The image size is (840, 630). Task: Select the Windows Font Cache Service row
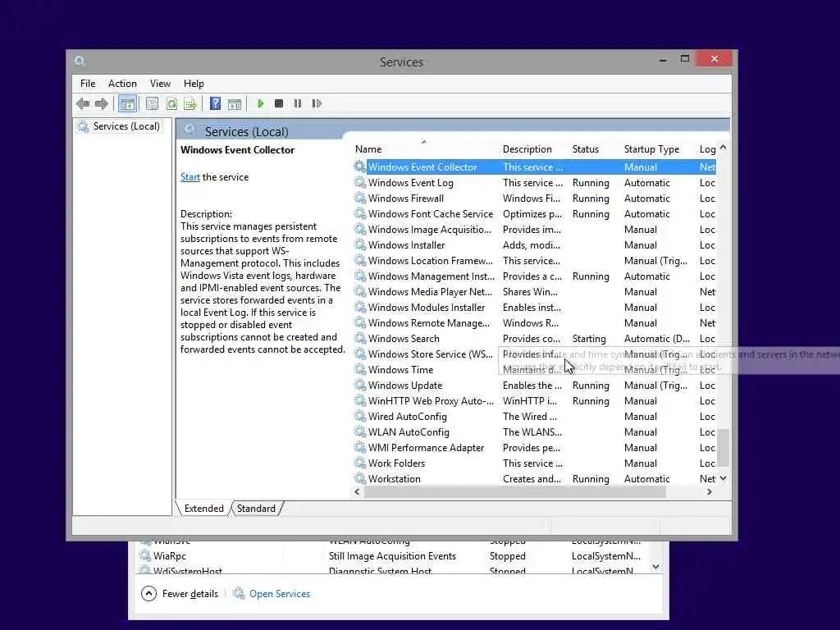point(534,214)
